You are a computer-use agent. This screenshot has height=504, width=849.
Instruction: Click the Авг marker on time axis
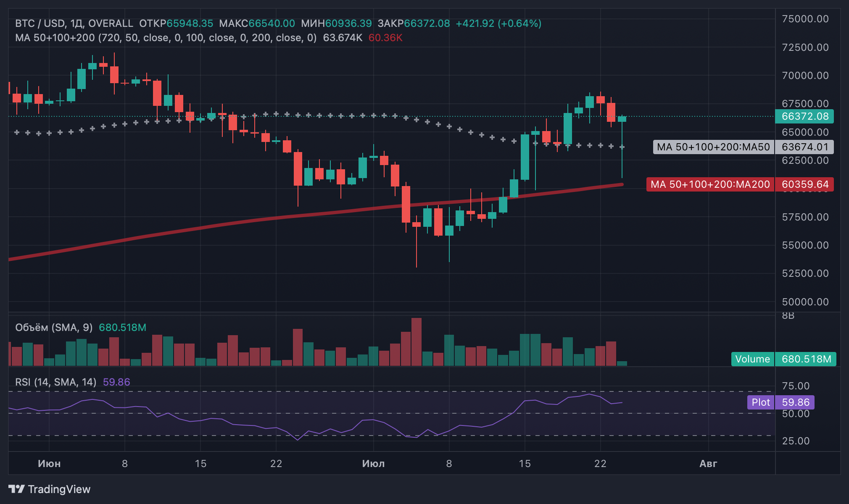click(708, 464)
